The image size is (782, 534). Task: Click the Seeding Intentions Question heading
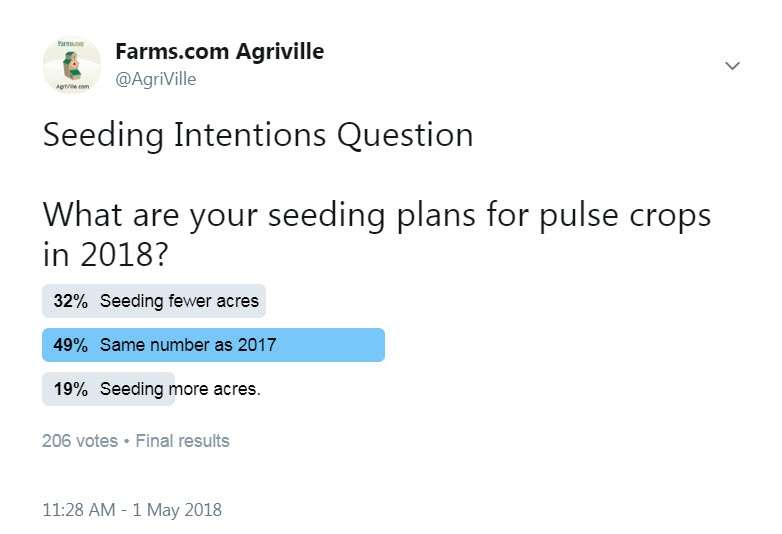tap(257, 135)
